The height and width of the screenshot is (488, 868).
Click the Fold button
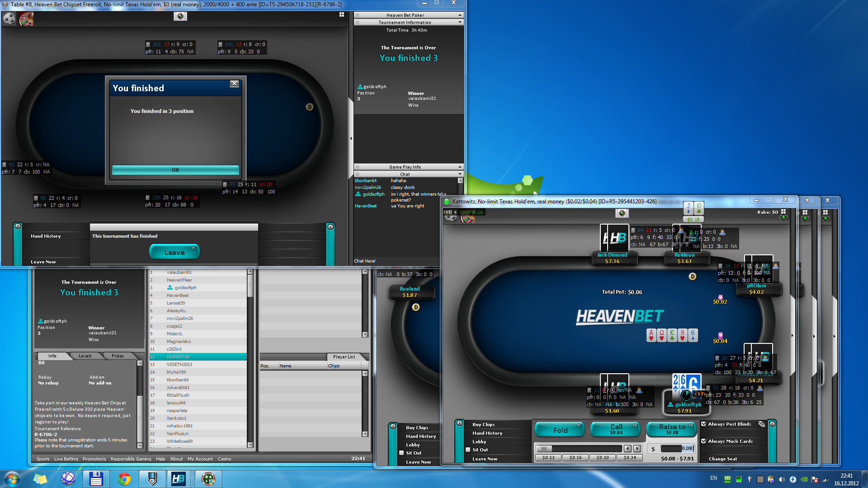(560, 430)
